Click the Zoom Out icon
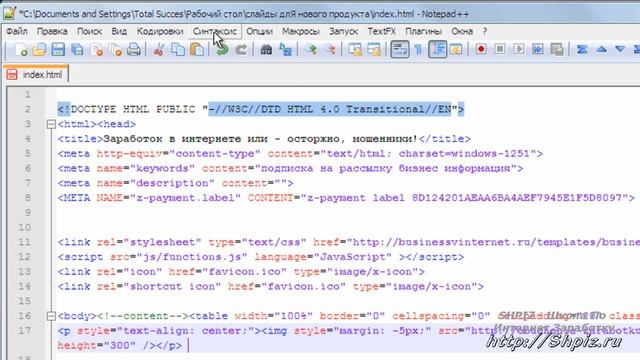Image resolution: width=640 pixels, height=360 pixels. click(x=331, y=50)
